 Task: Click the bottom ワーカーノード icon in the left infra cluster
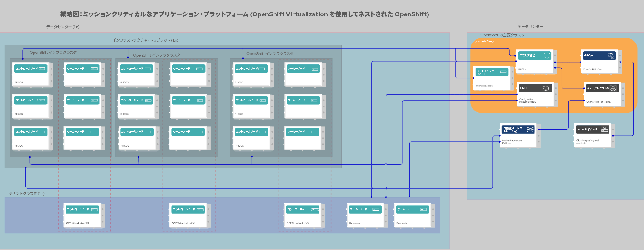pyautogui.click(x=93, y=132)
